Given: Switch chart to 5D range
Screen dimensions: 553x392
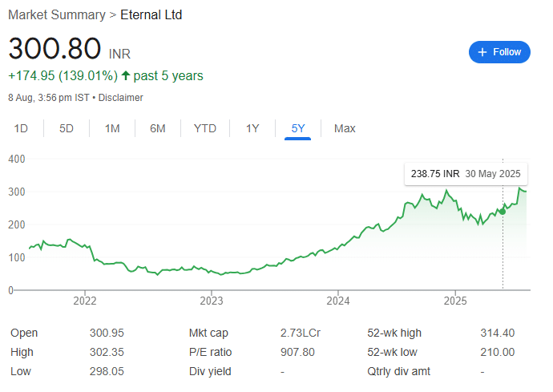Looking at the screenshot, I should (67, 128).
